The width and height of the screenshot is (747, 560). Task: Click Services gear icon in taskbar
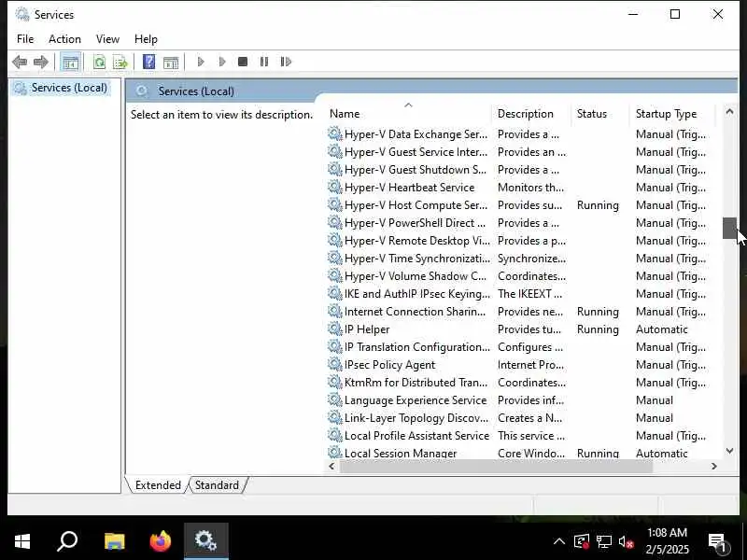click(205, 541)
